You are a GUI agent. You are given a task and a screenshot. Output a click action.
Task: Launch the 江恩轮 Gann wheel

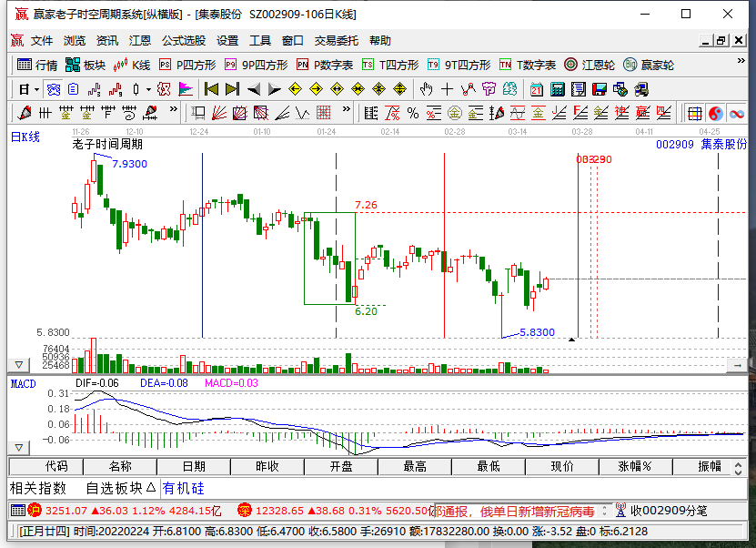point(590,65)
